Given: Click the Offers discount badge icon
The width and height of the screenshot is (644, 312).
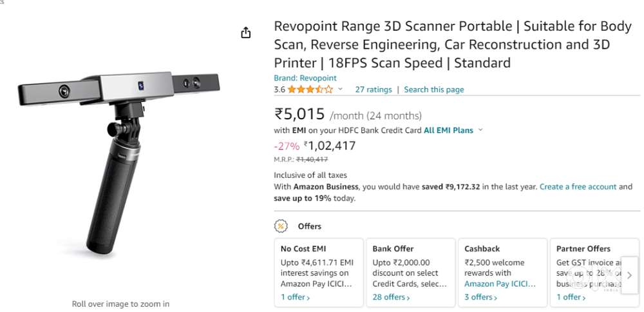Looking at the screenshot, I should coord(281,226).
